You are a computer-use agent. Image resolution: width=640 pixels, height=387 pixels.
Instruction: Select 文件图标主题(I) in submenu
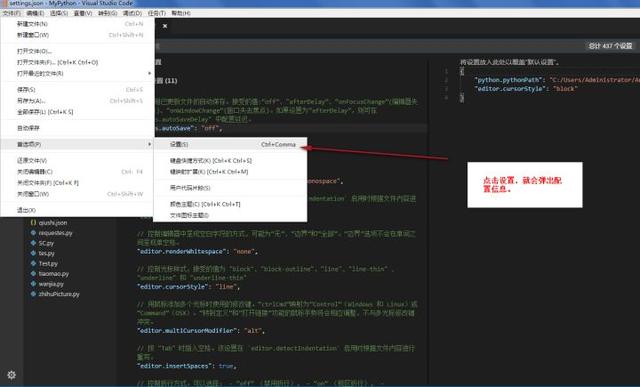(x=230, y=215)
